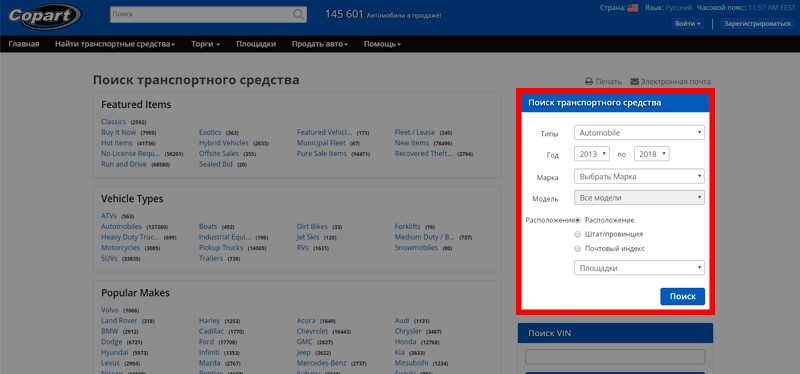Open the Harley make link
The image size is (800, 374).
[x=209, y=321]
